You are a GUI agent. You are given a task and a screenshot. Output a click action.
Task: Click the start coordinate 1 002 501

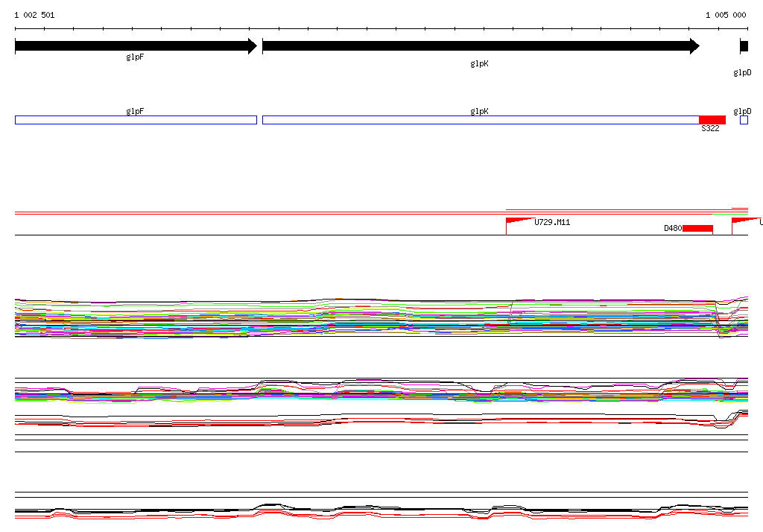(34, 15)
